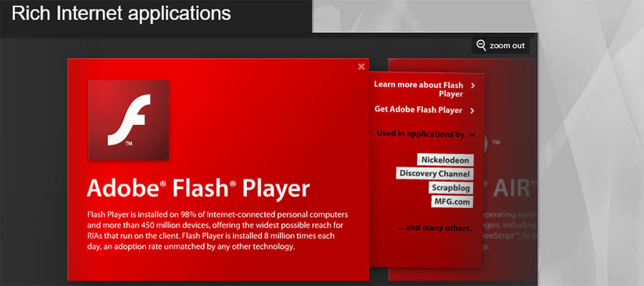The width and height of the screenshot is (644, 286).
Task: Follow the Get Adobe Flash Player link
Action: pyautogui.click(x=419, y=110)
